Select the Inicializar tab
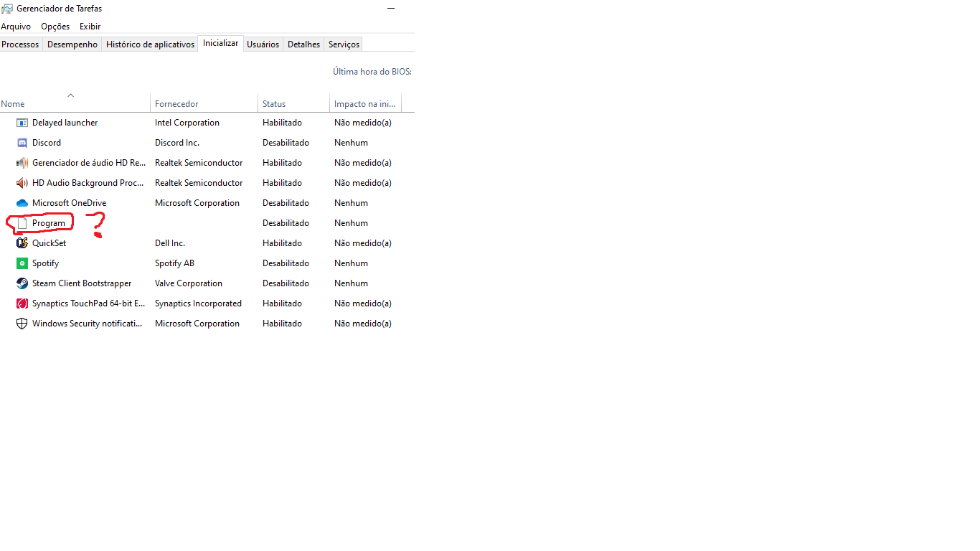 221,43
